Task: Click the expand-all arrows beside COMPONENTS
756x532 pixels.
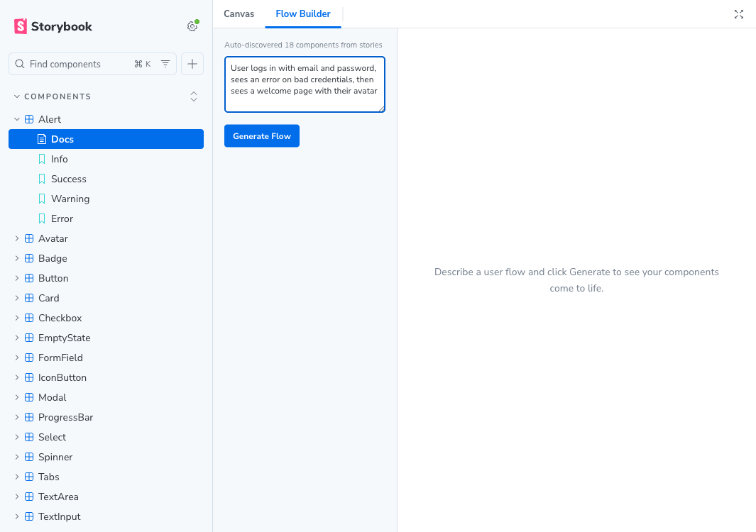Action: pos(194,96)
